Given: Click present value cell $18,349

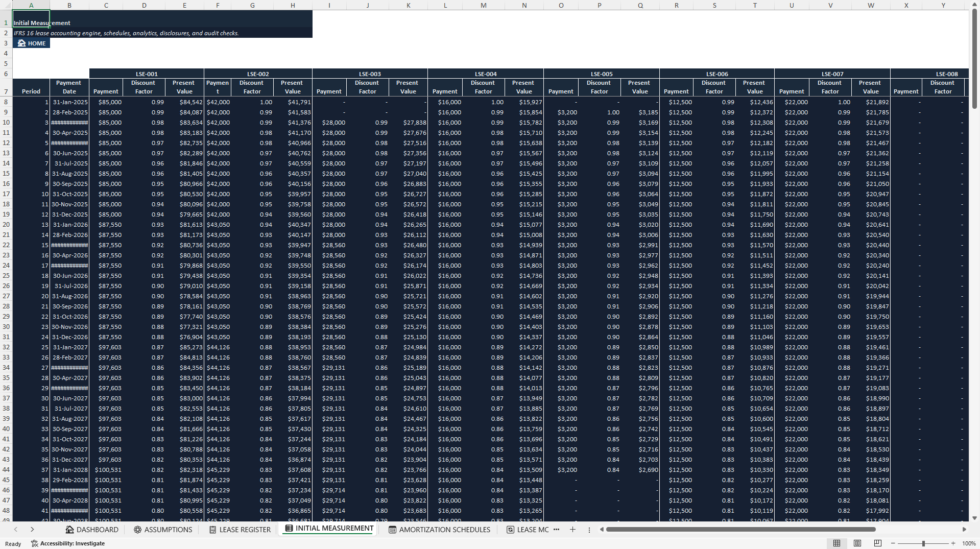Looking at the screenshot, I should point(871,470).
